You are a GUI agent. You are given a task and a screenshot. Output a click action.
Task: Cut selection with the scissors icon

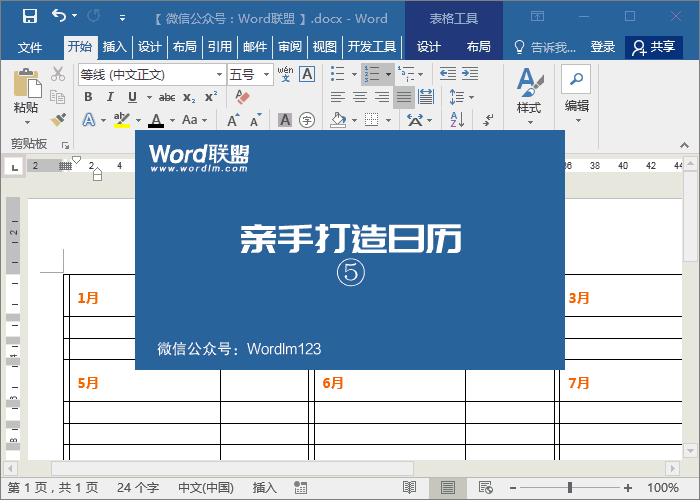point(58,74)
